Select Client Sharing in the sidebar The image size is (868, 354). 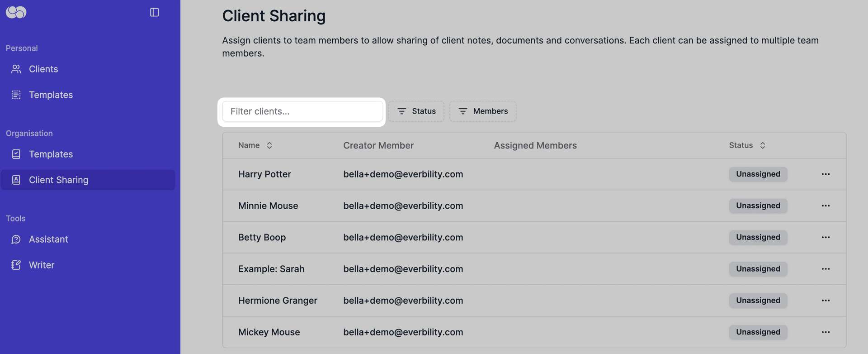click(x=88, y=180)
